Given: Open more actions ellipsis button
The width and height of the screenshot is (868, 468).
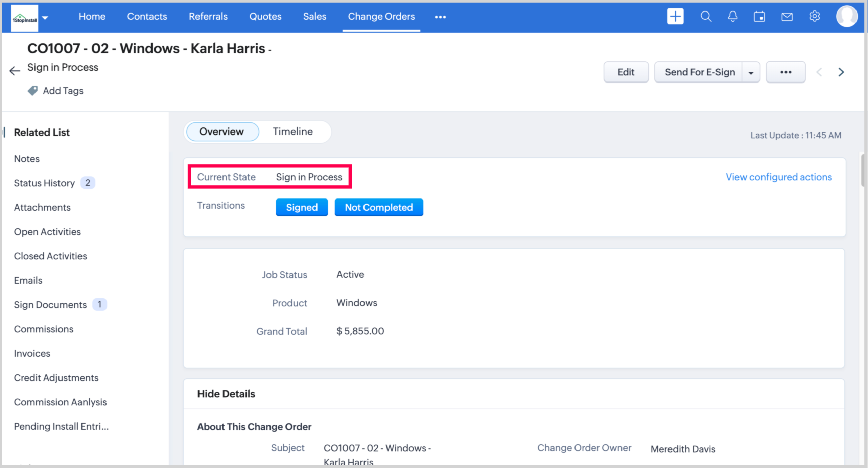Looking at the screenshot, I should tap(785, 72).
